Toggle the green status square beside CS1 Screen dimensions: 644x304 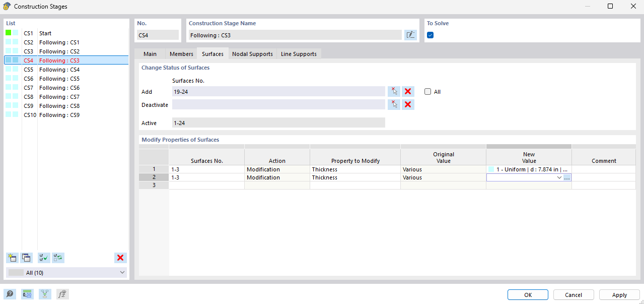(x=9, y=33)
